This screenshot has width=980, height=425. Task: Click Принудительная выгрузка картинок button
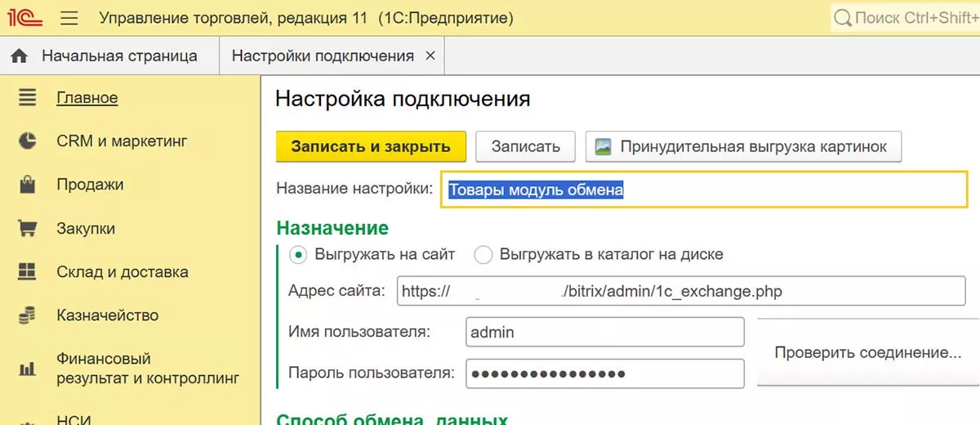coord(743,147)
